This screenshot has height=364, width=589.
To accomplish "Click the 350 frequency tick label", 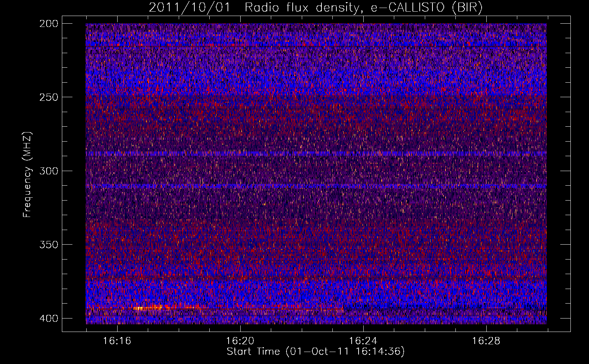I will (x=48, y=244).
